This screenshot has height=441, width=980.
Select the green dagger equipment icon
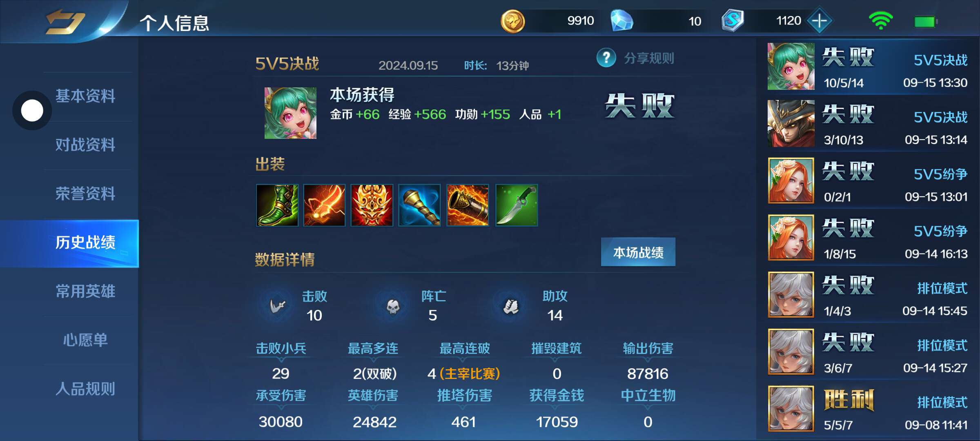coord(517,205)
